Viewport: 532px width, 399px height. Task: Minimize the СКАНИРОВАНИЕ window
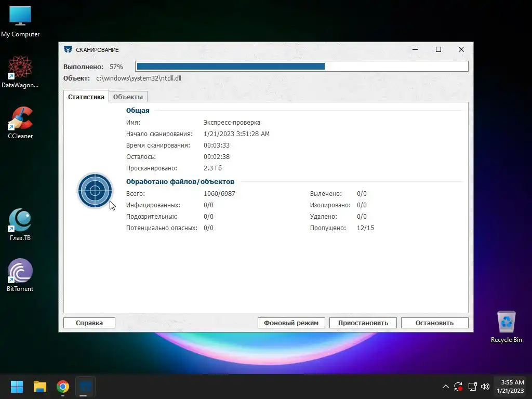[415, 49]
